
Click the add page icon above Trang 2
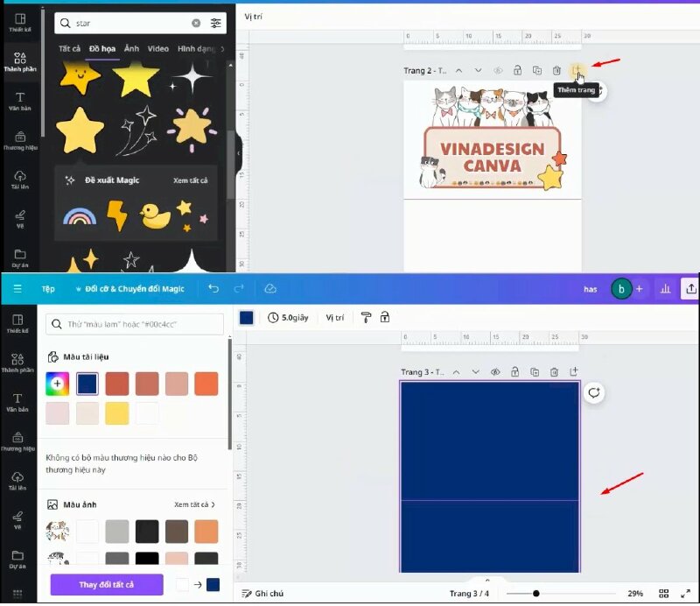[575, 70]
